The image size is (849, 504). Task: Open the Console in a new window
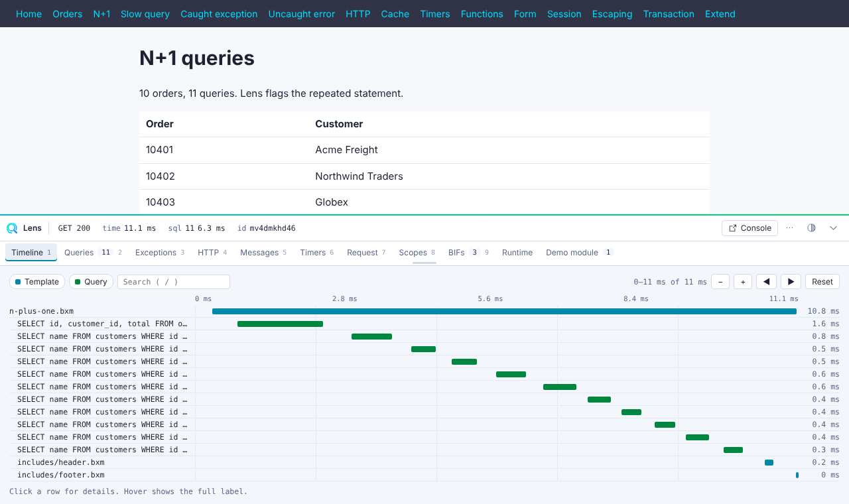(750, 228)
